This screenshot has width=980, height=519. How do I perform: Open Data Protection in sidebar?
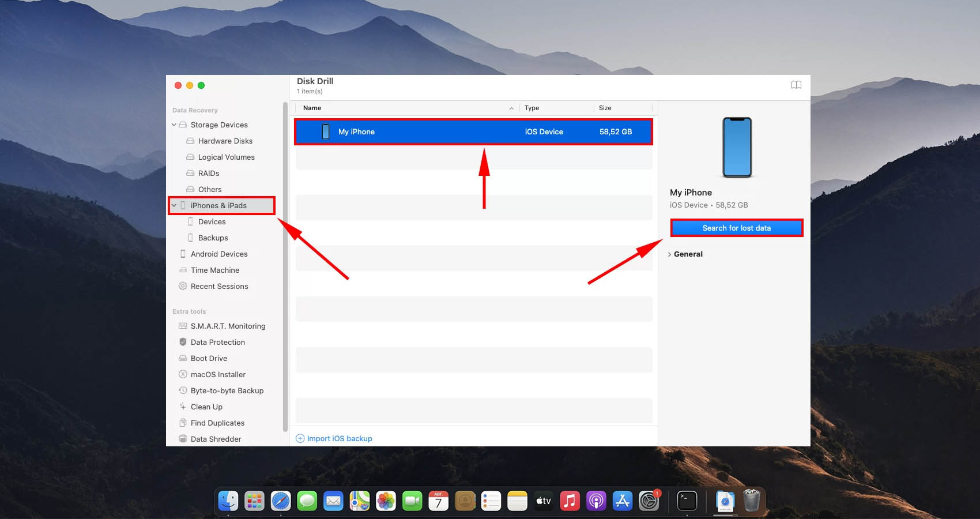click(x=217, y=342)
